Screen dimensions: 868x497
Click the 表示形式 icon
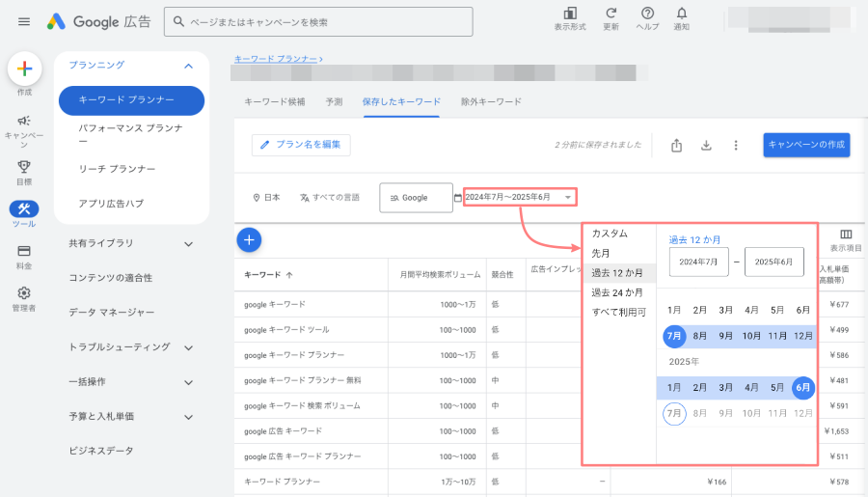[x=570, y=14]
